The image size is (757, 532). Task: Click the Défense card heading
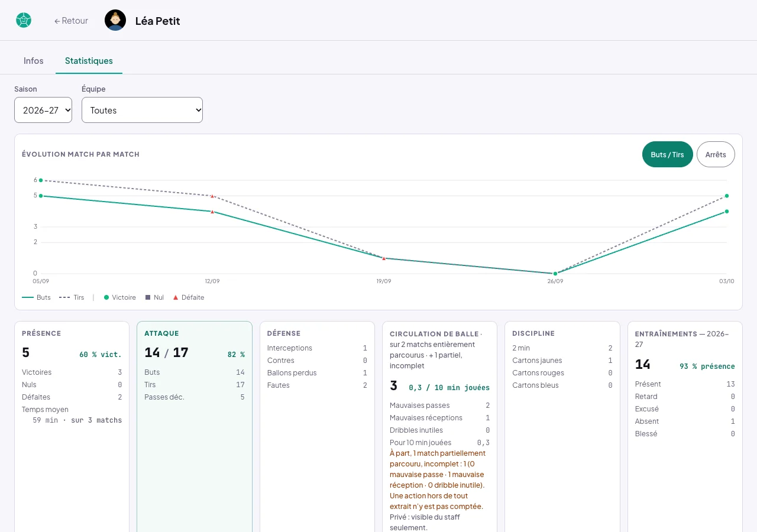tap(284, 333)
